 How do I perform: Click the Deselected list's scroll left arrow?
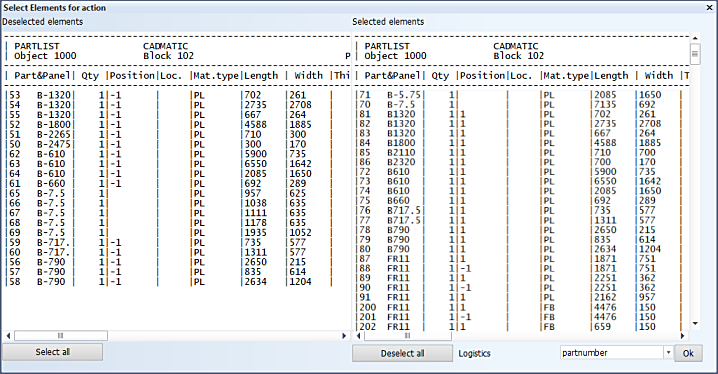8,336
